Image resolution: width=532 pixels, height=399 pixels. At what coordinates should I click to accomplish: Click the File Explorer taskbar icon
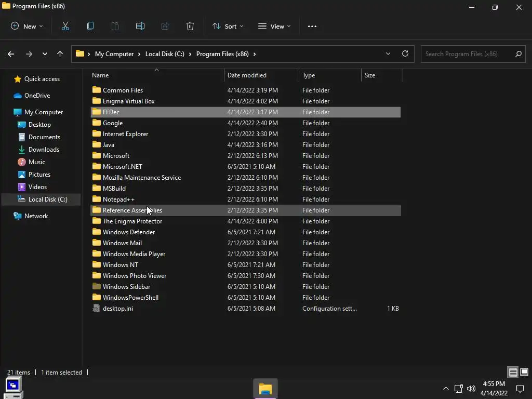coord(265,389)
